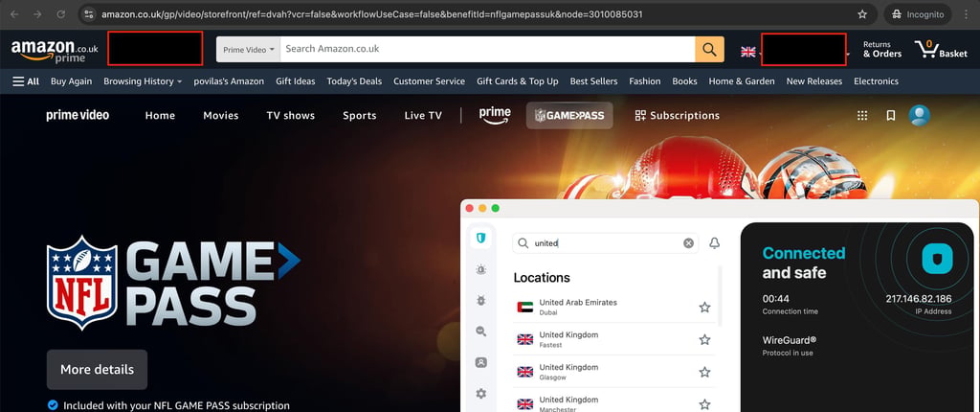
Task: Open Prime Video profile avatar
Action: tap(920, 115)
